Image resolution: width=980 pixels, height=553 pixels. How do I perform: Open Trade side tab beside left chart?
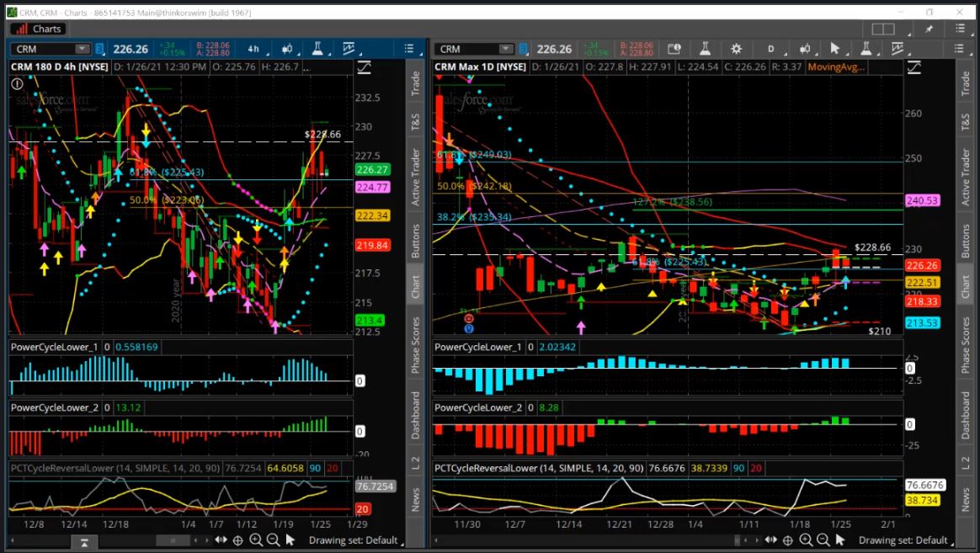click(x=415, y=83)
